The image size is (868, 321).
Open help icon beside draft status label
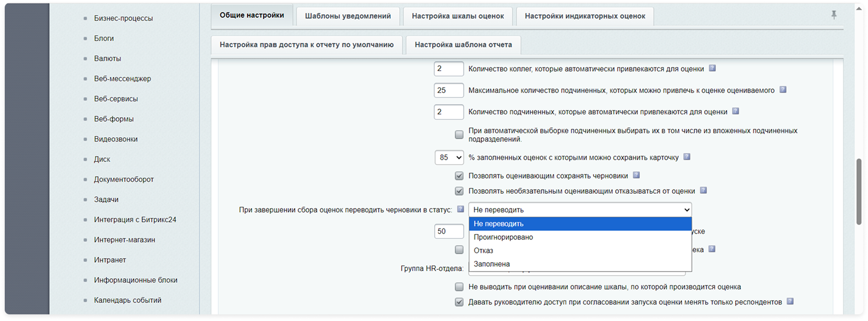point(460,209)
